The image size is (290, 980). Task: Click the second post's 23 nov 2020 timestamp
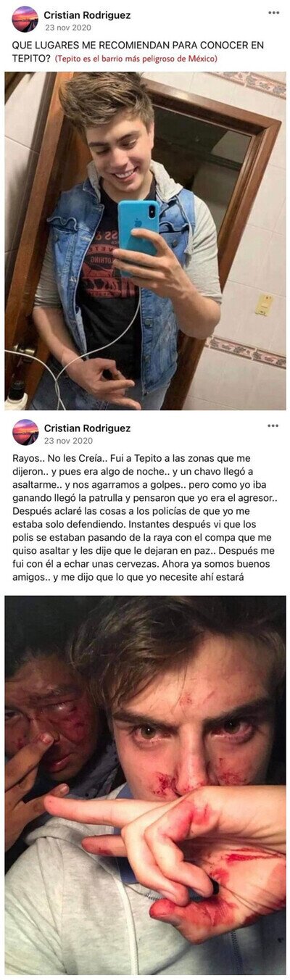click(68, 441)
